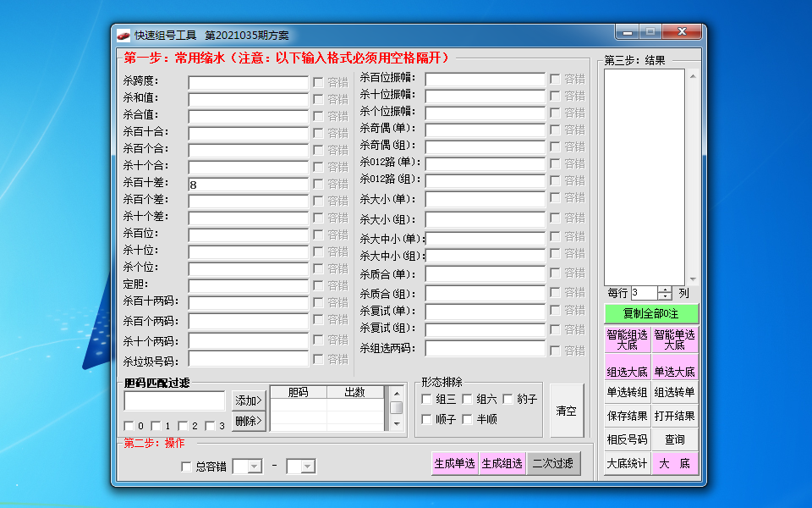Enable the 组三 exclusion checkbox

(x=426, y=399)
